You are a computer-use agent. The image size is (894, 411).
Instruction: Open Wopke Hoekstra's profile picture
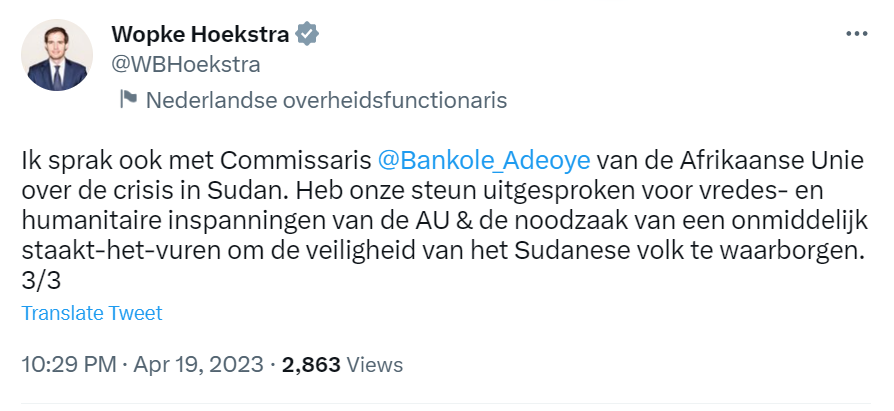tap(57, 54)
